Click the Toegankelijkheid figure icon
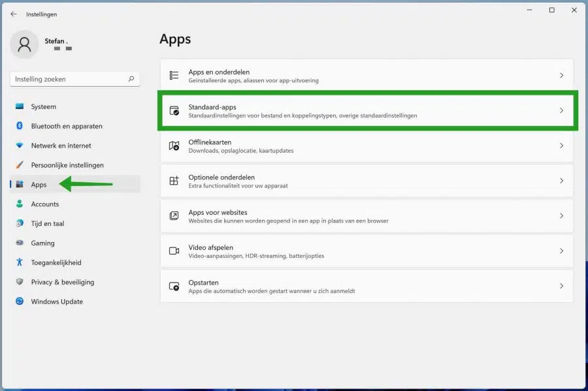The height and width of the screenshot is (391, 588). [x=20, y=262]
